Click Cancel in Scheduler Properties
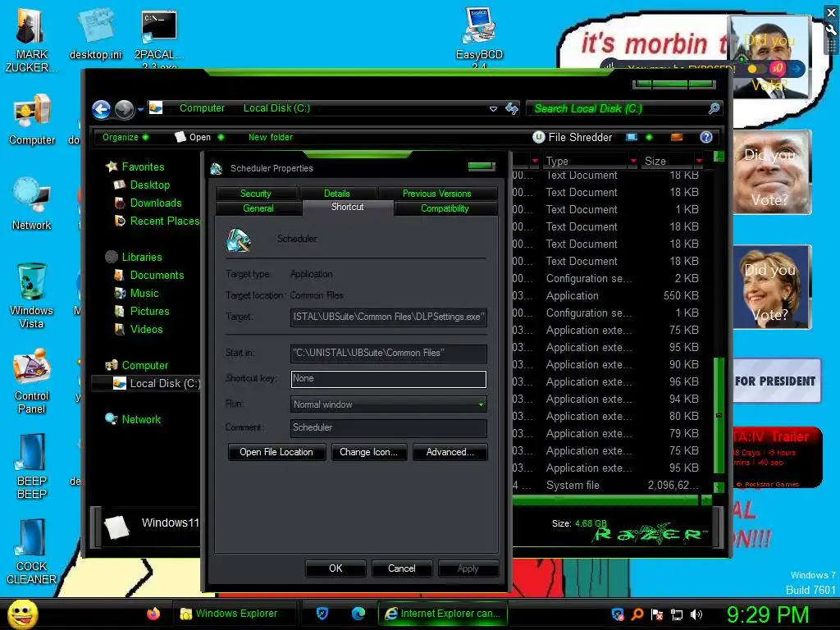 coord(402,568)
